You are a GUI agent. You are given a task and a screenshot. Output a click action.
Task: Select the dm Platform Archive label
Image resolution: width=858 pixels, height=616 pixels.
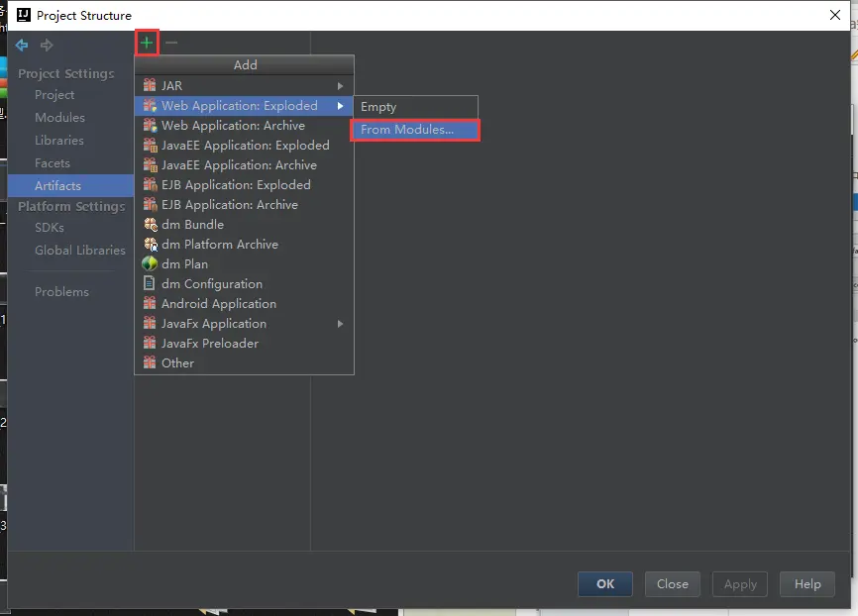(x=220, y=244)
